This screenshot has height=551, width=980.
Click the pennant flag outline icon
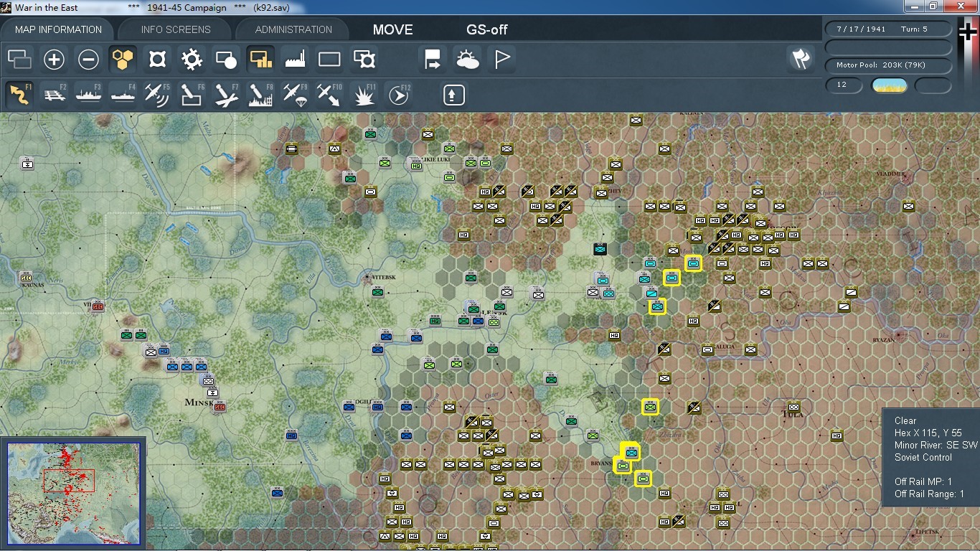click(501, 59)
